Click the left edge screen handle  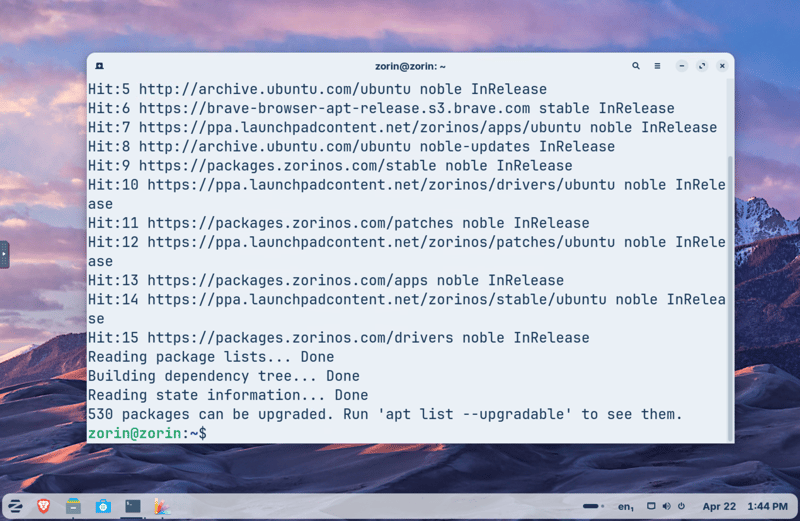pos(4,254)
